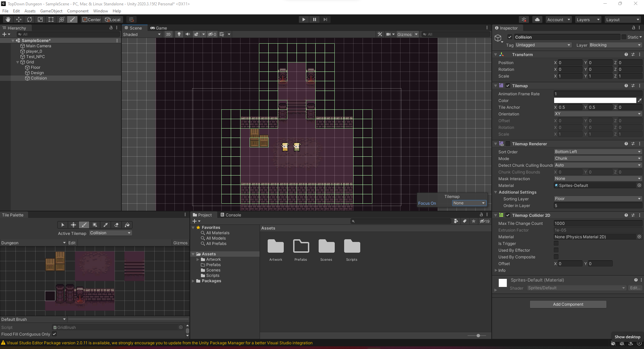Enable the Tilemap Renderer component checkbox
The image size is (644, 349).
tap(508, 144)
